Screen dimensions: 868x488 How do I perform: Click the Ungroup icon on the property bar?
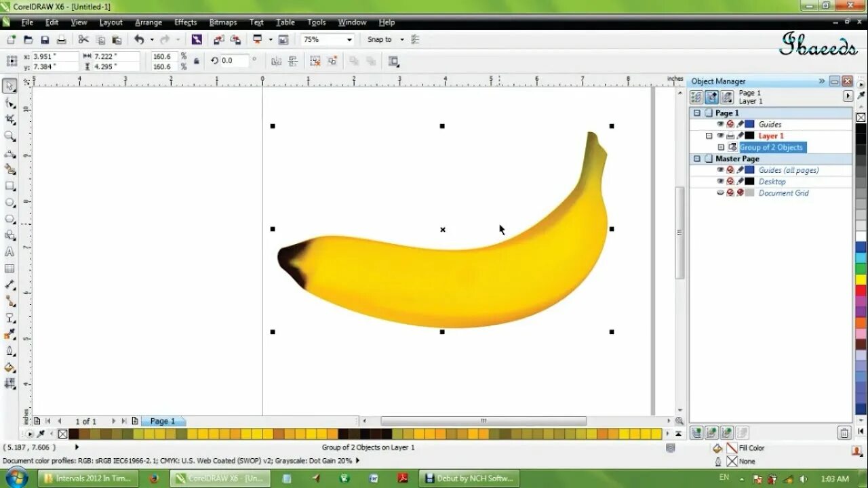click(x=315, y=61)
